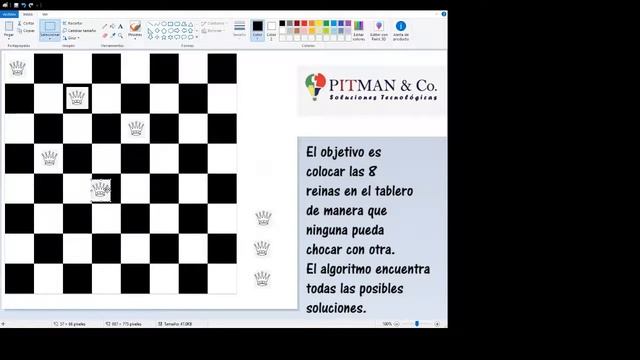Click the Recortar crop button

(x=73, y=23)
